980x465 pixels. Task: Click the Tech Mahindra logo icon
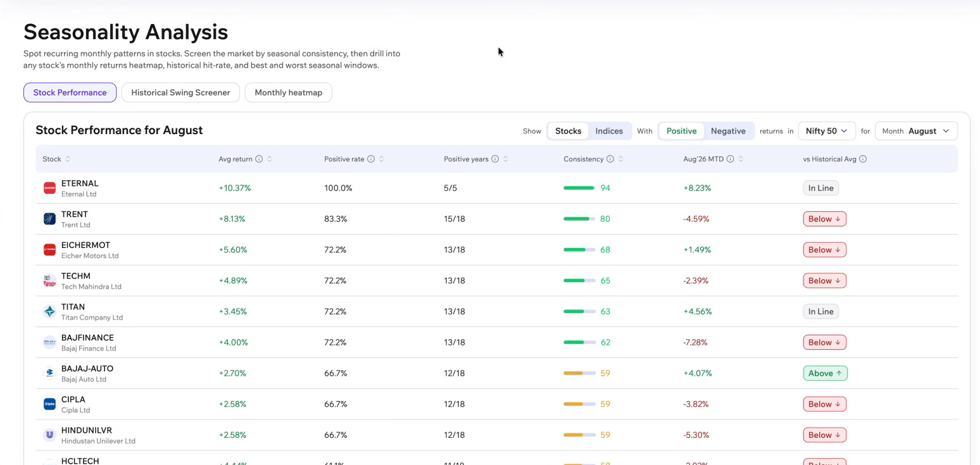pyautogui.click(x=49, y=280)
